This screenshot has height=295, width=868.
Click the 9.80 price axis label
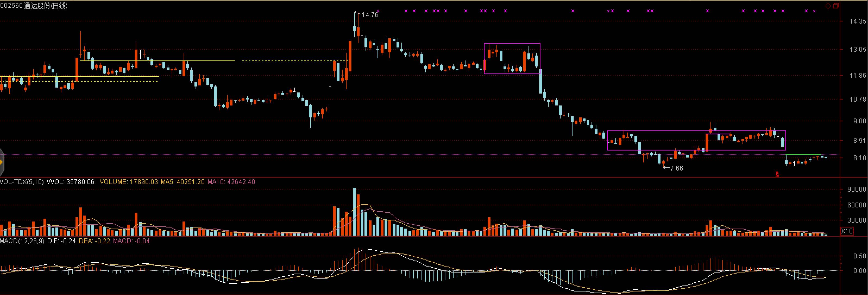click(859, 121)
